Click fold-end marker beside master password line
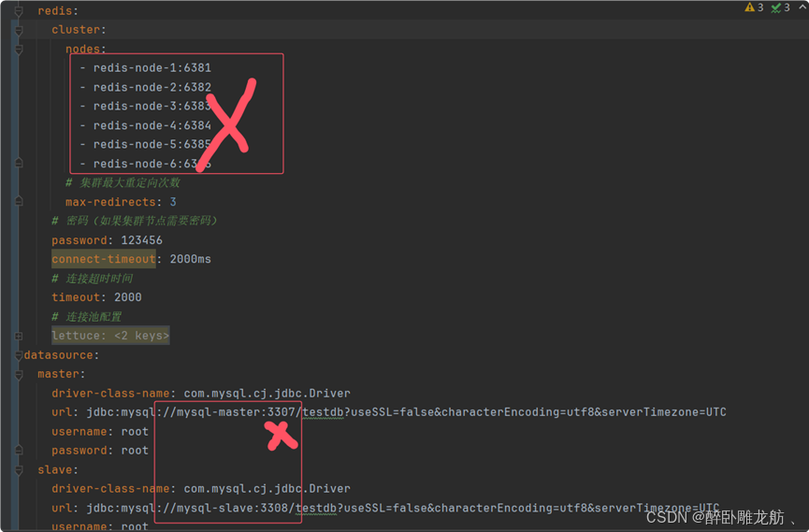 (19, 450)
